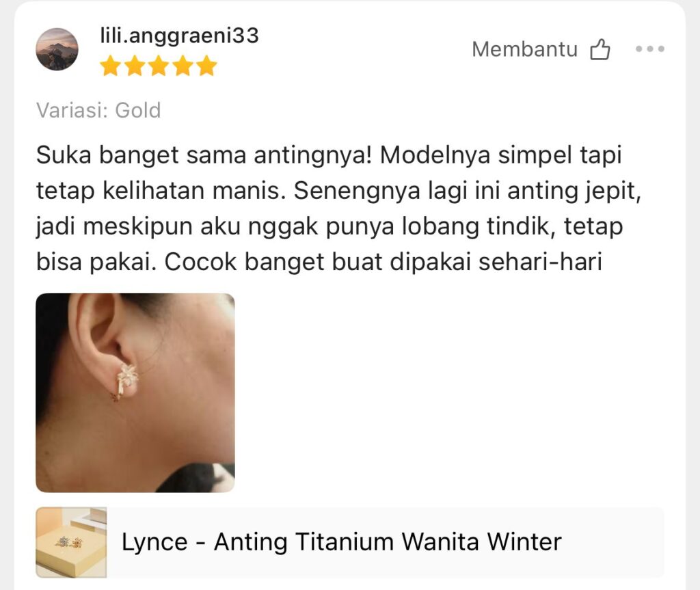Select the second rating star

[135, 66]
